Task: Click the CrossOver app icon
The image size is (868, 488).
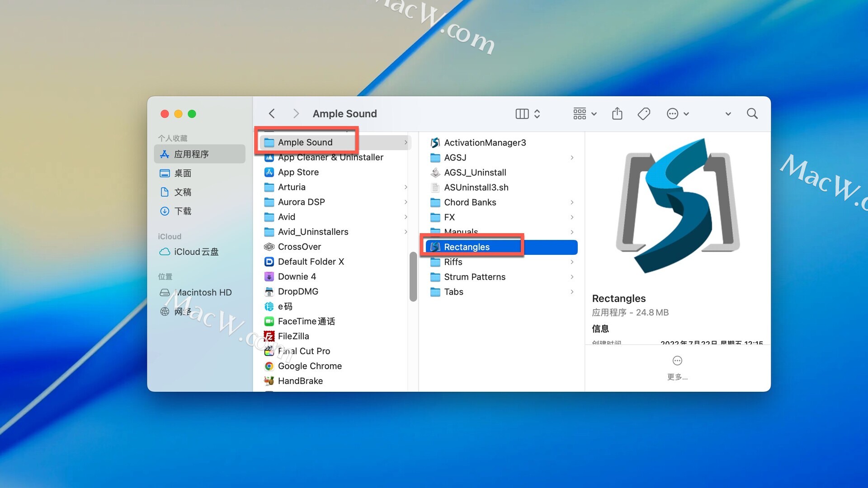Action: pos(269,247)
